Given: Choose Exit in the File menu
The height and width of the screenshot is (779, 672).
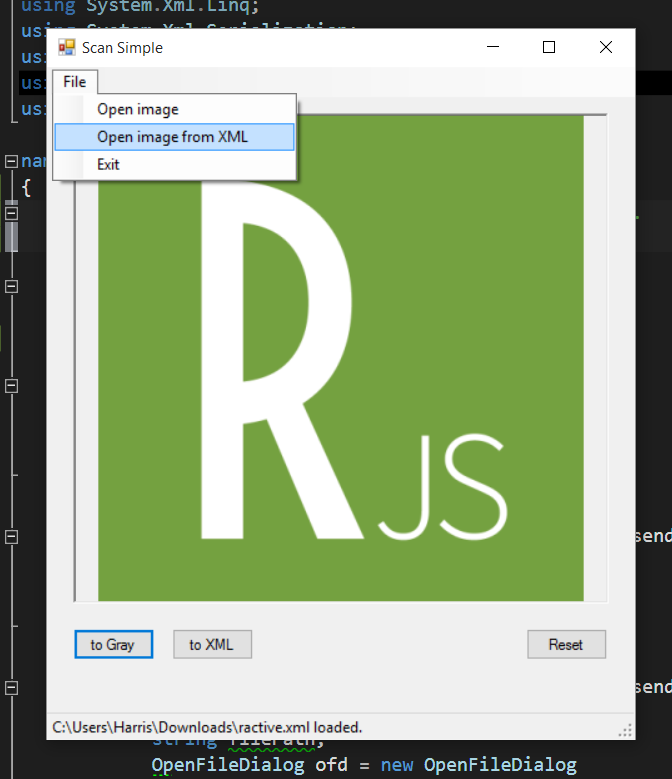Looking at the screenshot, I should click(x=174, y=164).
